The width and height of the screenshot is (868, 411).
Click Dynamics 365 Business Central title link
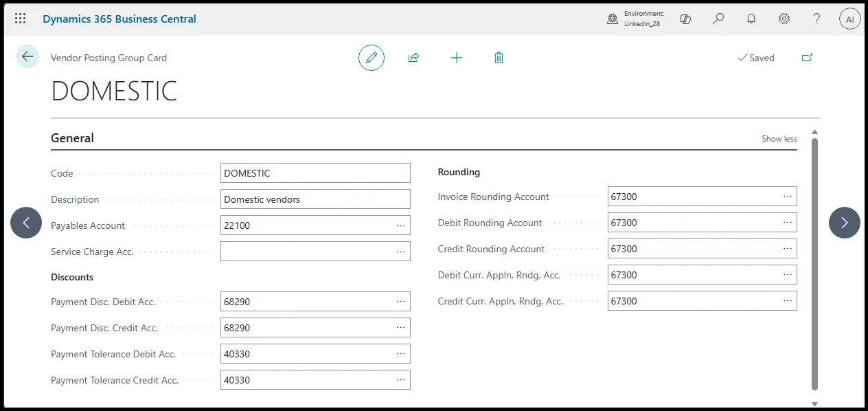pyautogui.click(x=119, y=19)
